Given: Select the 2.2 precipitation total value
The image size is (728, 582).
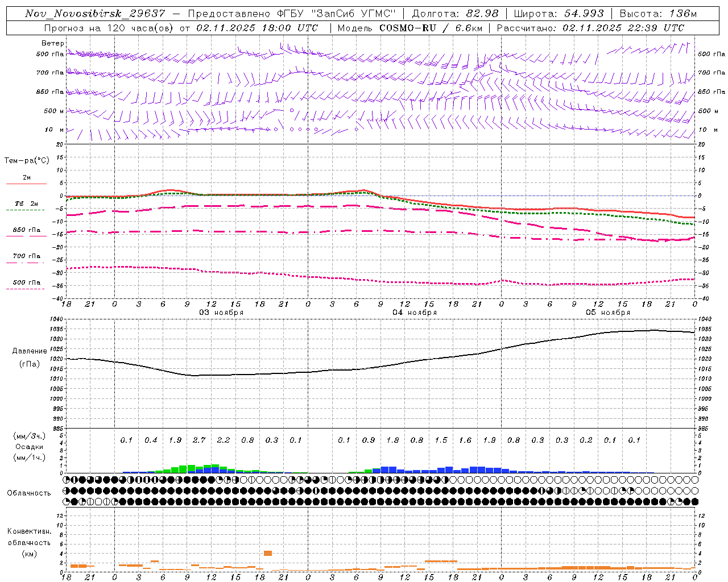Looking at the screenshot, I should pyautogui.click(x=224, y=440).
